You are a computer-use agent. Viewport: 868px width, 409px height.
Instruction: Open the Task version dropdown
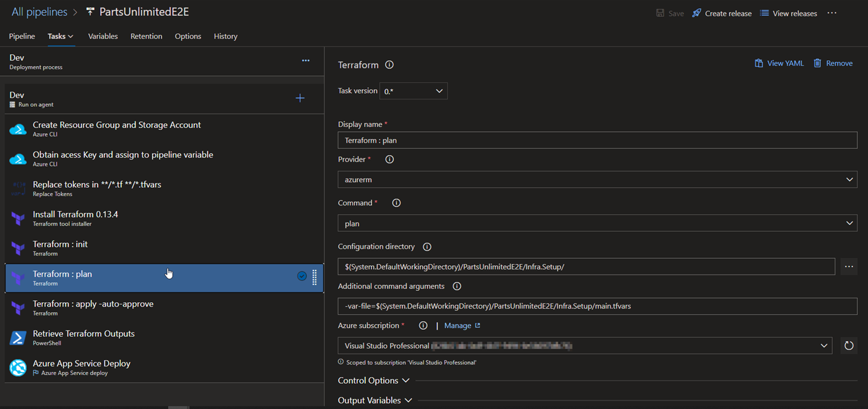click(413, 91)
